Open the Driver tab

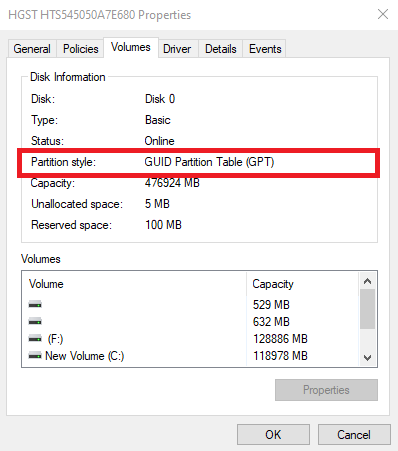pyautogui.click(x=177, y=49)
